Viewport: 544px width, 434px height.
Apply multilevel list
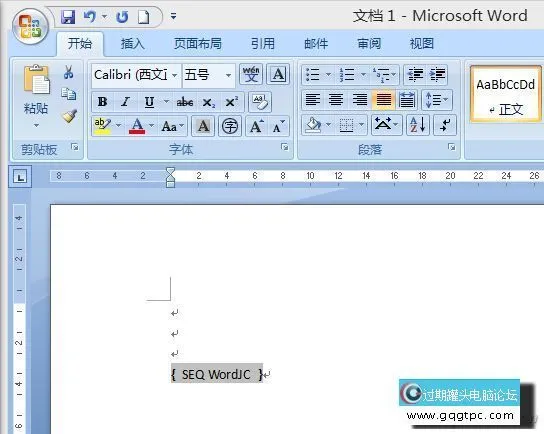(x=381, y=74)
